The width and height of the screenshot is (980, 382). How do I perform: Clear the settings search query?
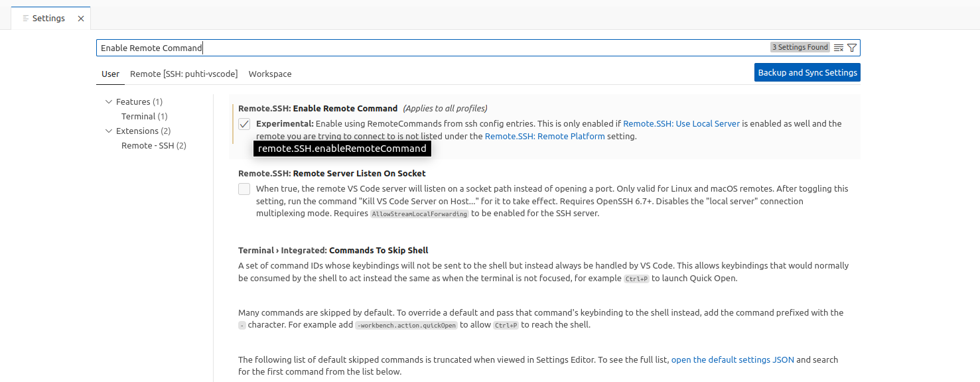pyautogui.click(x=838, y=47)
